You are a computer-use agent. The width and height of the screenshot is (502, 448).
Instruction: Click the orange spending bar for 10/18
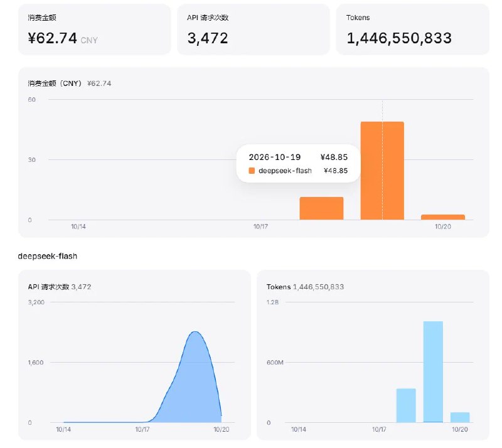click(321, 208)
